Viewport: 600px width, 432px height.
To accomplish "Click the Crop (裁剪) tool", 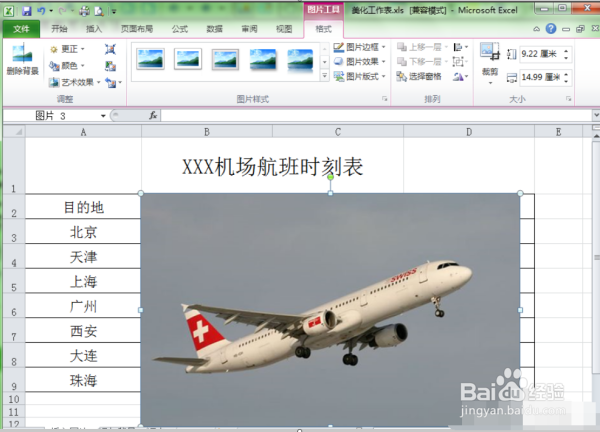I will 490,61.
